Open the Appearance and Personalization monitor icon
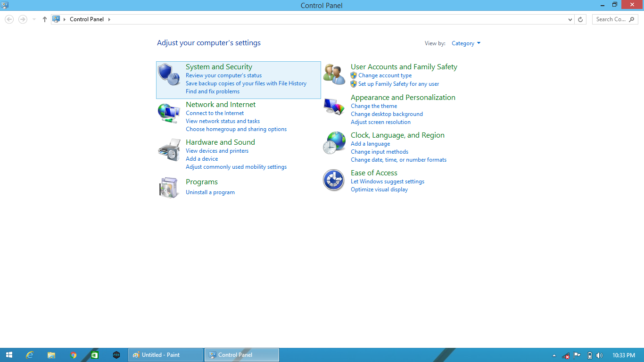Viewport: 644px width, 362px height. point(334,107)
